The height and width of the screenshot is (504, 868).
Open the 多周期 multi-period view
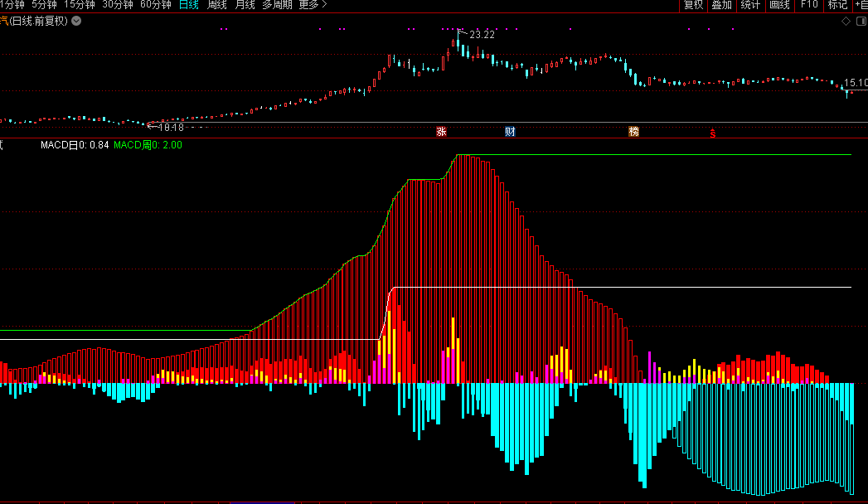point(277,5)
